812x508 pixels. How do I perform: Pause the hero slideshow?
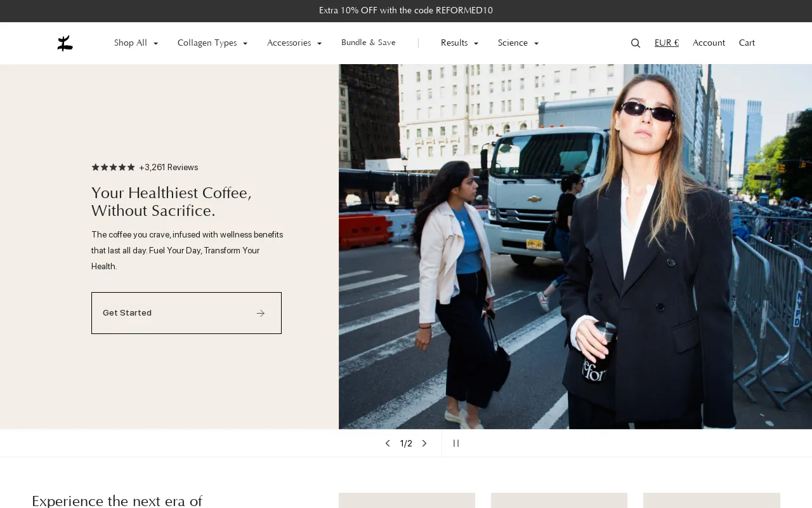(x=455, y=443)
